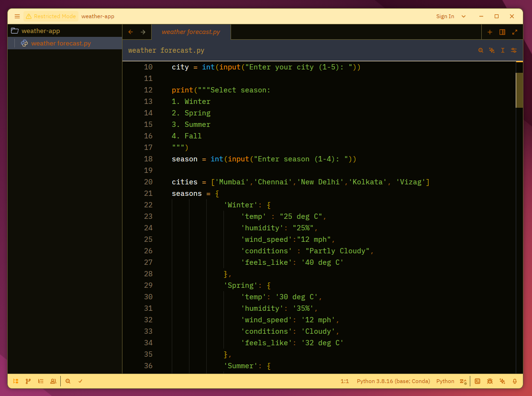Click the editor vertical scrollbar thumb
This screenshot has width=532, height=396.
point(519,90)
